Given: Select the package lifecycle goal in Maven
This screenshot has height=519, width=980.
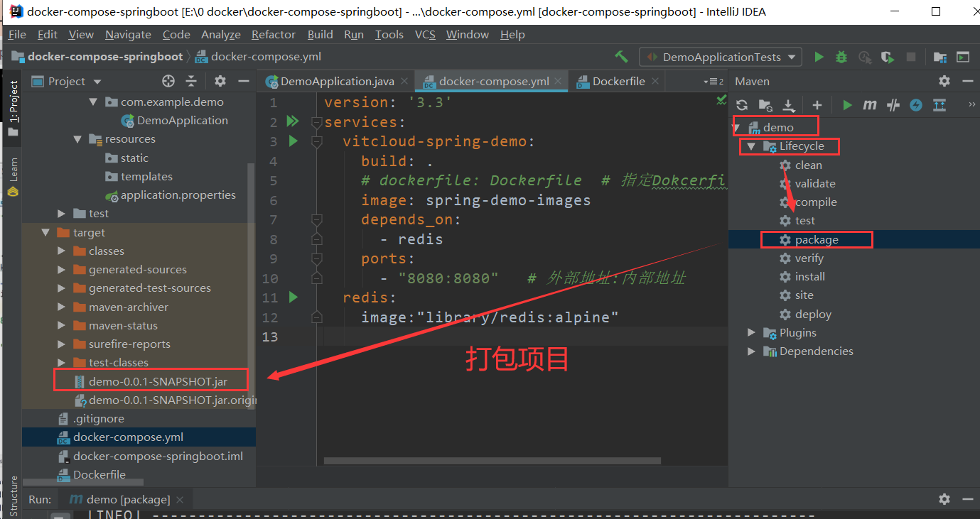Looking at the screenshot, I should [x=817, y=239].
